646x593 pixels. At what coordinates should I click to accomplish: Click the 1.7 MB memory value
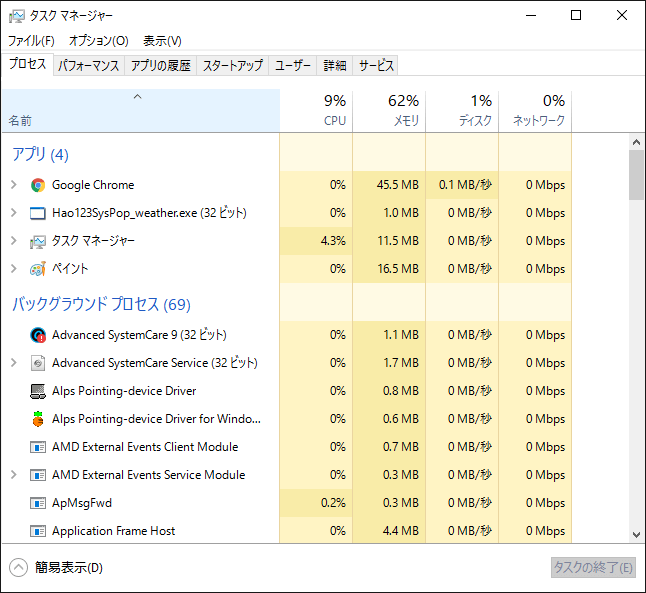click(401, 363)
